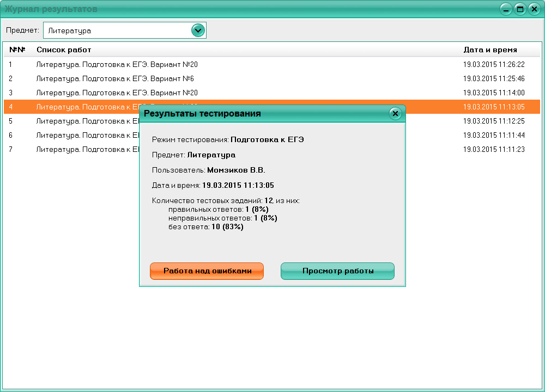The image size is (545, 392).
Task: Click the Литература subject combo box field
Action: [117, 30]
